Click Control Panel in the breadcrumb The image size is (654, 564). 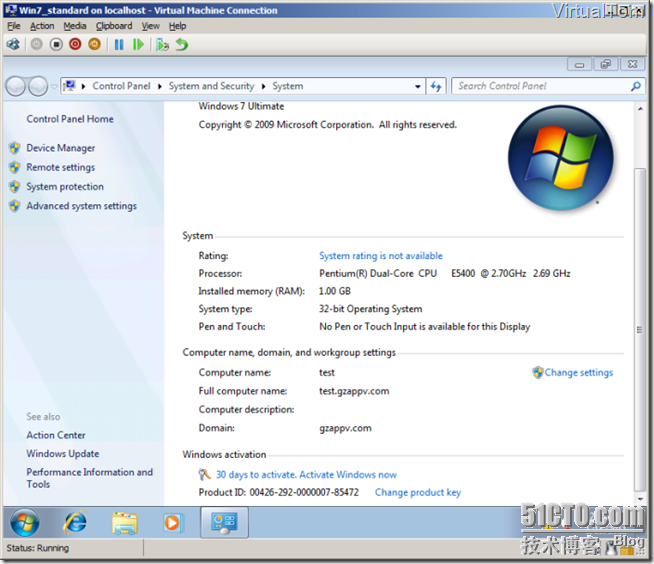pos(121,86)
